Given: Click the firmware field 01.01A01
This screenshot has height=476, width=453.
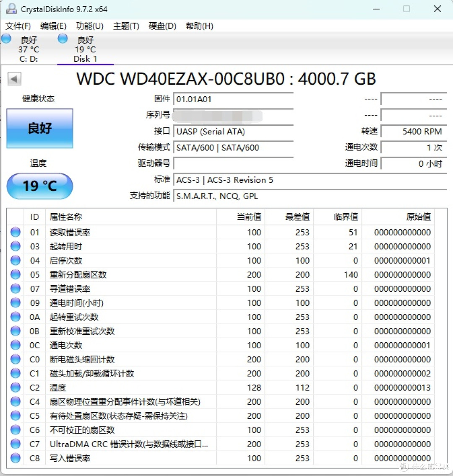Looking at the screenshot, I should 233,99.
